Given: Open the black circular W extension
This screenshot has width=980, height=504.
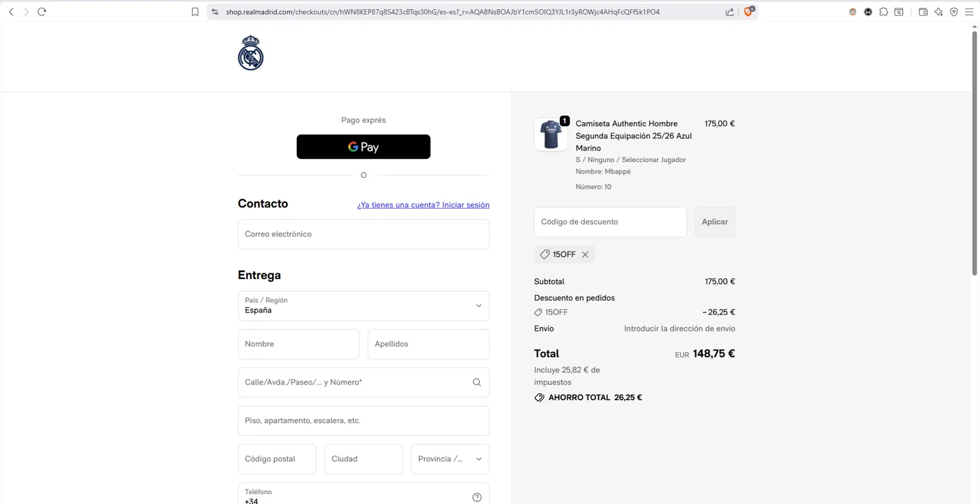Looking at the screenshot, I should tap(868, 12).
